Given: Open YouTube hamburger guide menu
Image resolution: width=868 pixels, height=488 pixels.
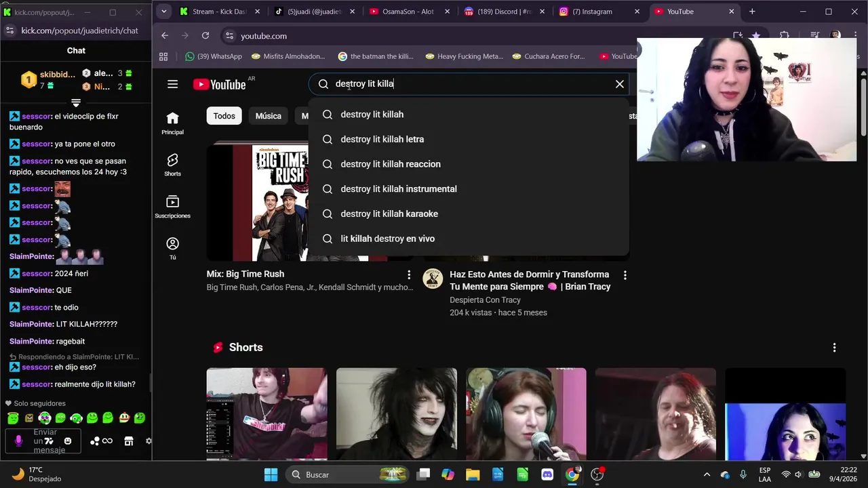Looking at the screenshot, I should pos(172,84).
